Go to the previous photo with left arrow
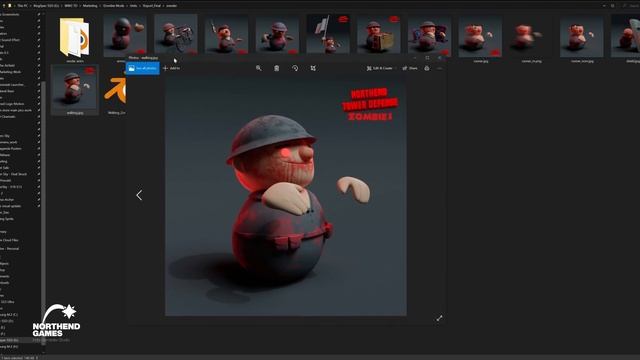This screenshot has height=360, width=640. (139, 195)
